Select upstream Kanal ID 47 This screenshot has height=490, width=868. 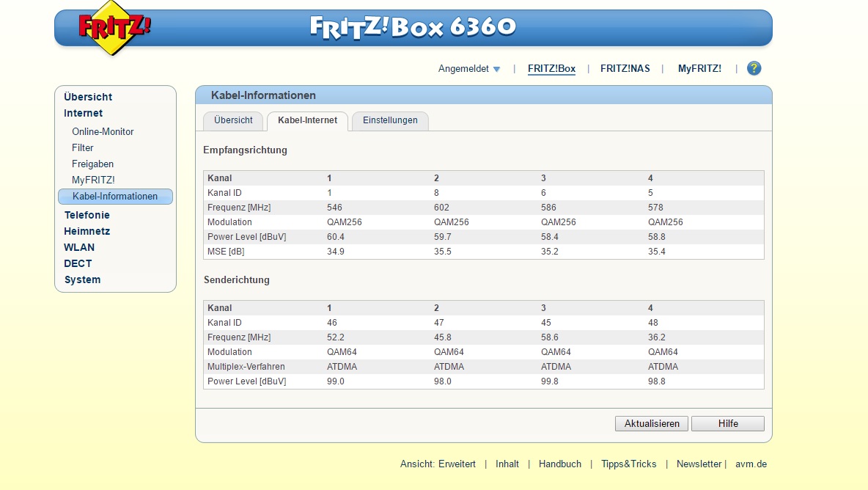coord(439,323)
